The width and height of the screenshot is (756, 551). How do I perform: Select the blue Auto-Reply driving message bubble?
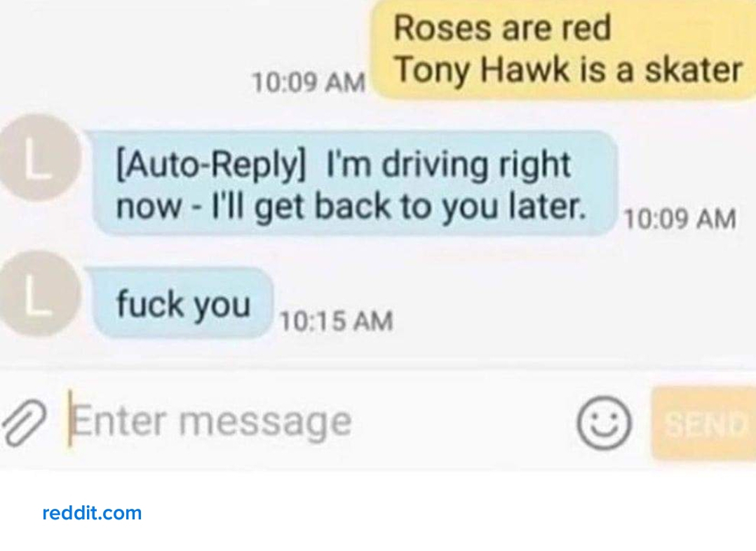click(354, 183)
